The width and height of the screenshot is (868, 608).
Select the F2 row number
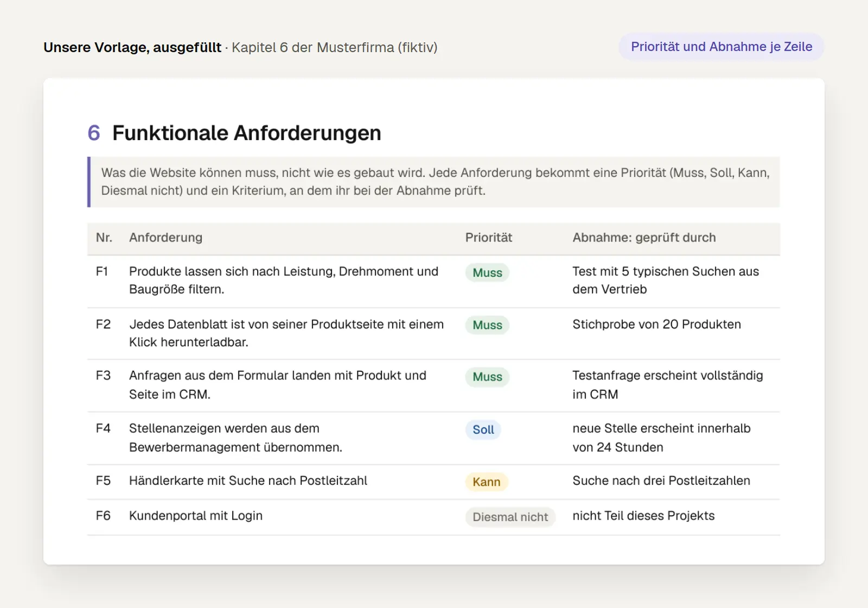[x=103, y=324]
